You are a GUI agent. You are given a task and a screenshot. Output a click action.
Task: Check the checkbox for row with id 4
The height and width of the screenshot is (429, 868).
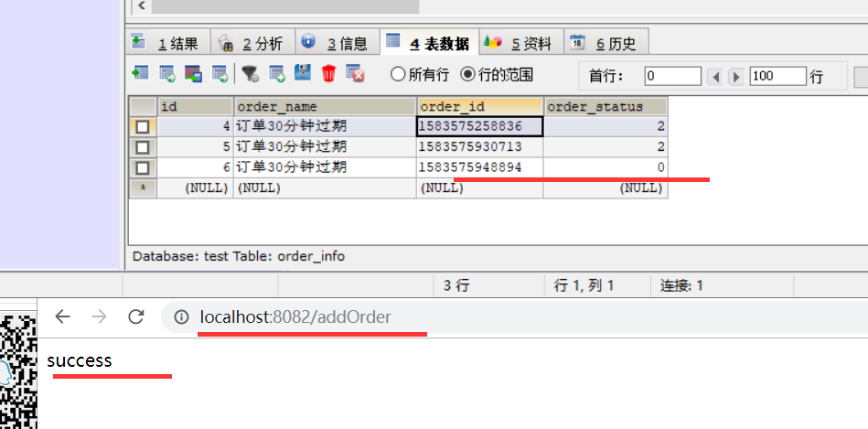tap(143, 127)
